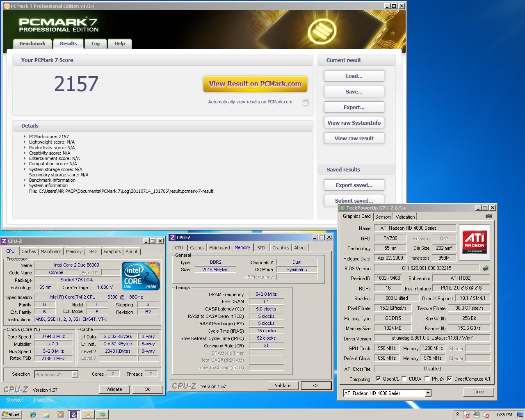Click the Close button in GPU-Z
This screenshot has width=525, height=420.
coord(479,392)
